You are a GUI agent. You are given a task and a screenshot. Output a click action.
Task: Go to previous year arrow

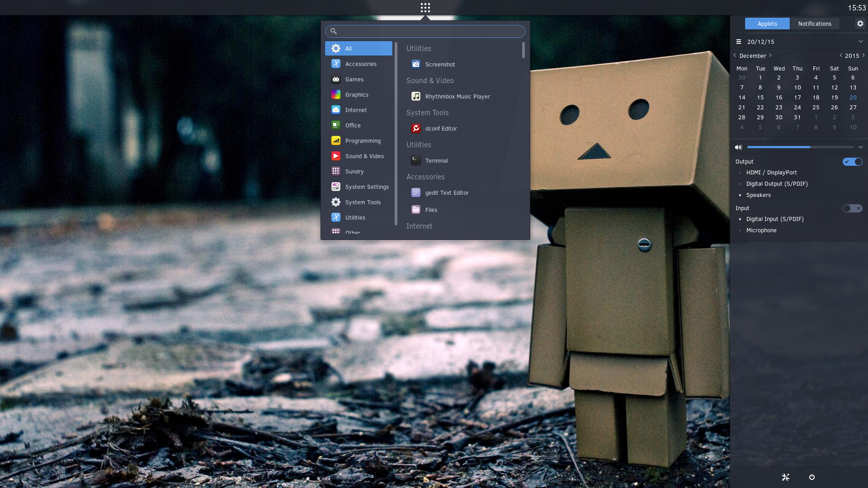(841, 56)
